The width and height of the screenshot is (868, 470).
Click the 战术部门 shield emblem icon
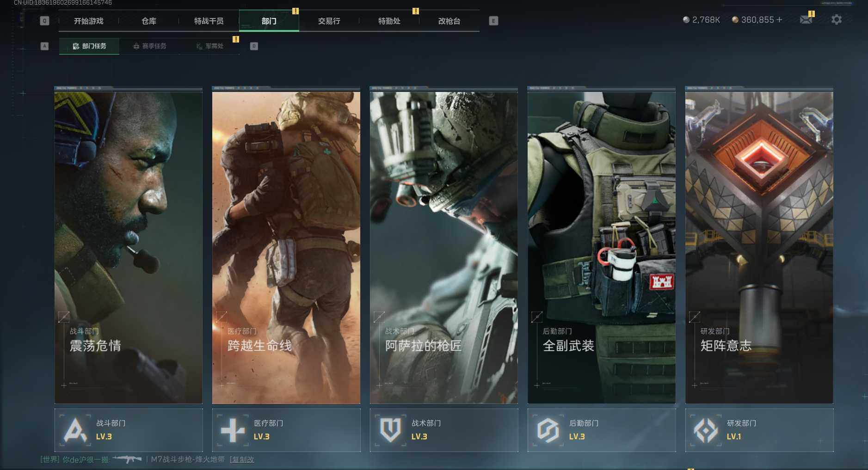coord(390,430)
